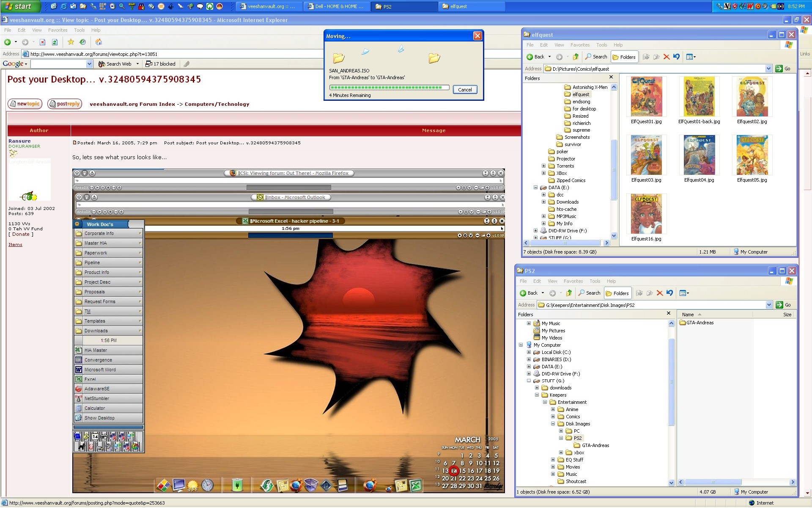Click red Delete icon in elfquest toolbar
The width and height of the screenshot is (812, 508).
[x=667, y=57]
